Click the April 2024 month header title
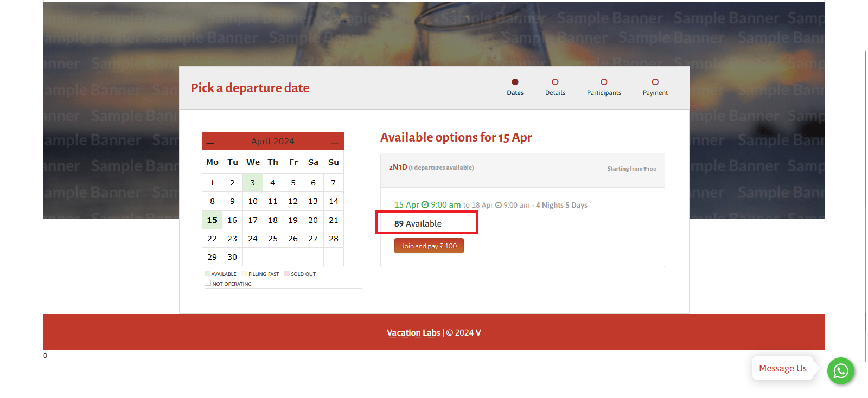Screen dimensions: 868x398 [272, 142]
